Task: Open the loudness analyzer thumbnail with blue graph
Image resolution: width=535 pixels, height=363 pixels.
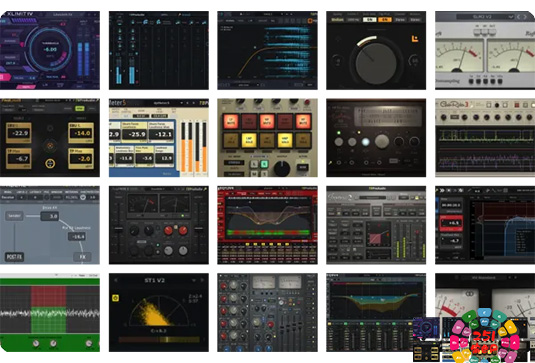Action: [x=485, y=225]
